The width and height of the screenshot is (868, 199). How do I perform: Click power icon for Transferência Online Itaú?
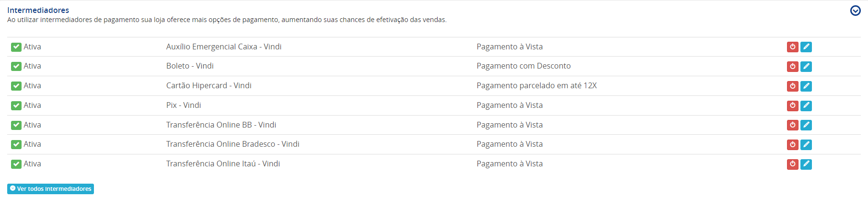tap(792, 164)
